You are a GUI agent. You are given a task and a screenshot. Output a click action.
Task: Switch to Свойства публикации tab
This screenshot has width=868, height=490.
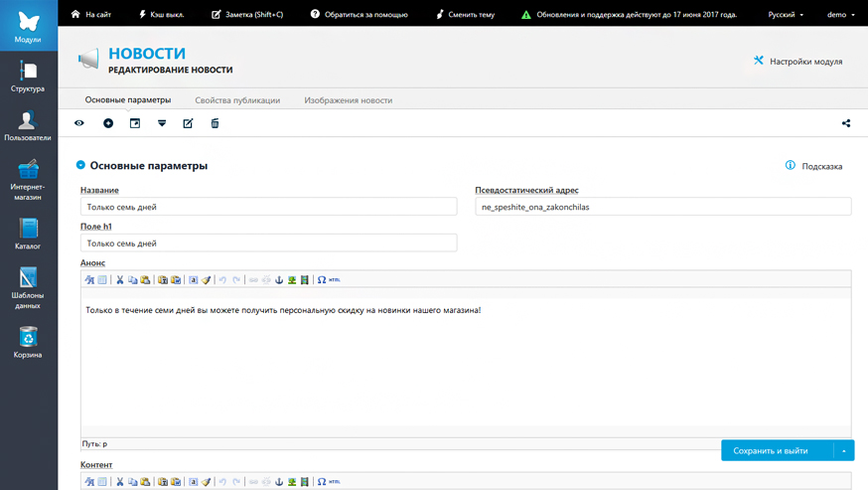[237, 100]
